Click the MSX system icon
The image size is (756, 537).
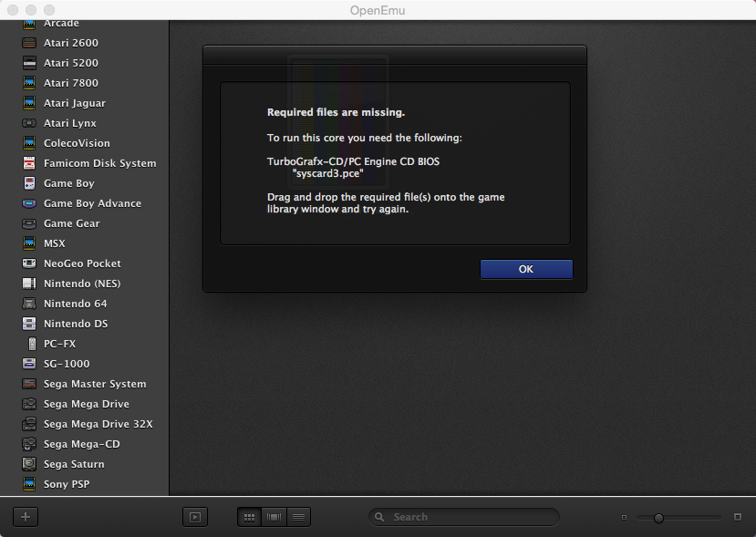coord(29,243)
